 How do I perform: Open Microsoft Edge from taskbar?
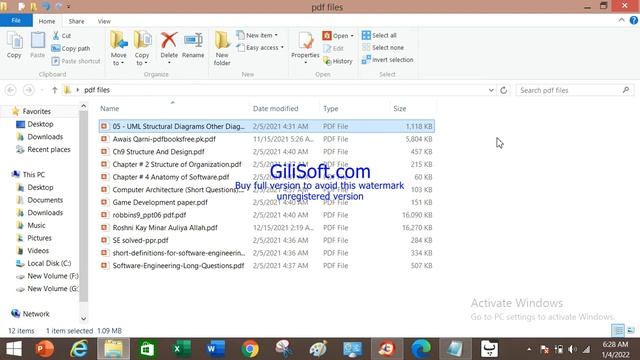tap(421, 349)
